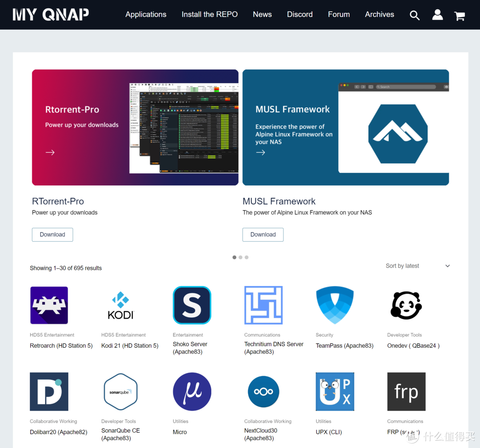Expand the Sort by latest dropdown
This screenshot has height=448, width=480.
coord(417,266)
